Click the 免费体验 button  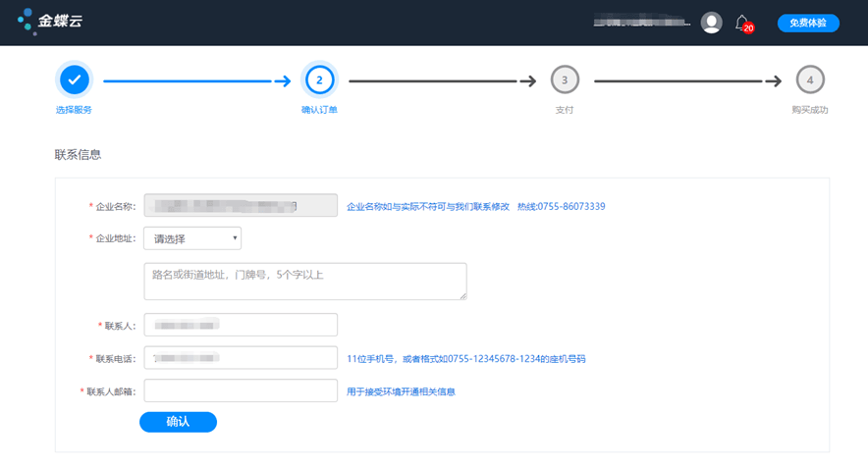808,23
